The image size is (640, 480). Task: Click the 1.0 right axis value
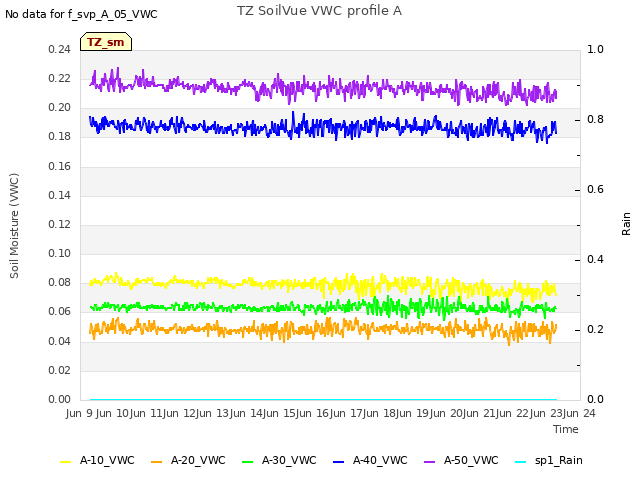(x=595, y=49)
